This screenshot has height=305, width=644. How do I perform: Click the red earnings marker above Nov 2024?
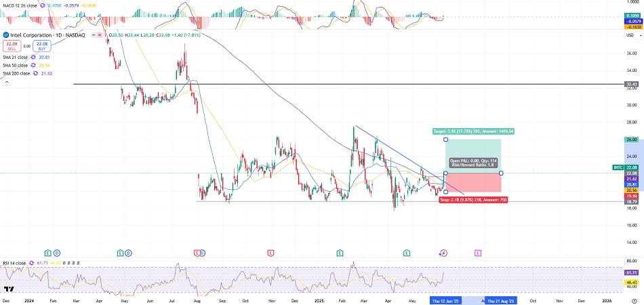pos(270,253)
